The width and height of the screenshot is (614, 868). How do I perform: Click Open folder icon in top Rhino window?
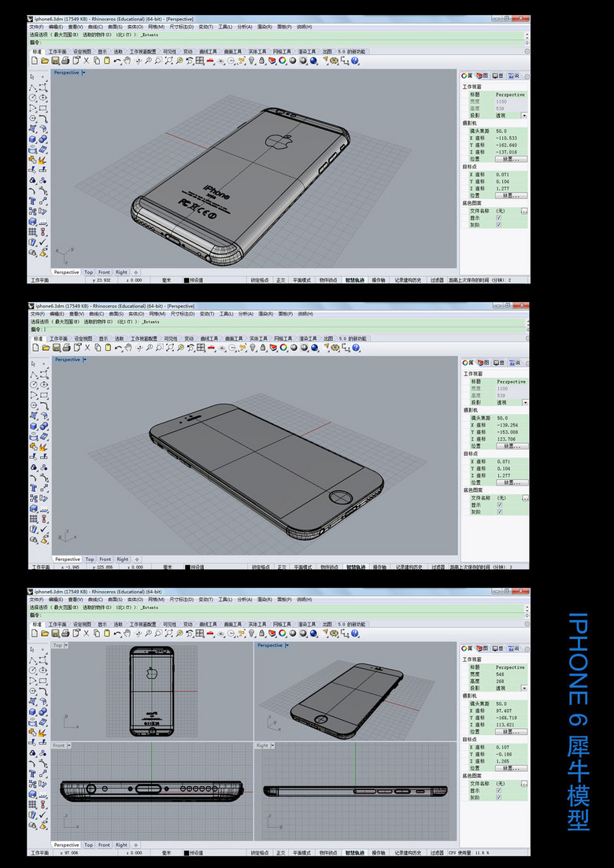pyautogui.click(x=44, y=61)
